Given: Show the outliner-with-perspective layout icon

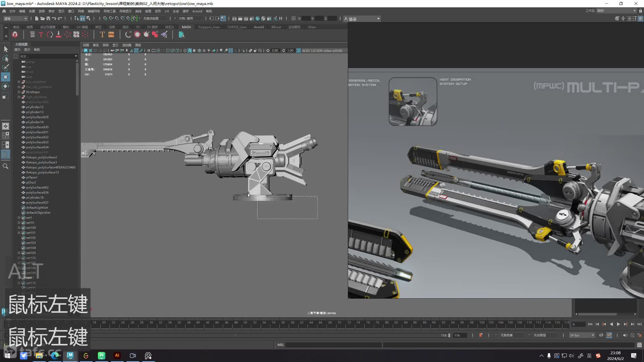Looking at the screenshot, I should pyautogui.click(x=6, y=154).
